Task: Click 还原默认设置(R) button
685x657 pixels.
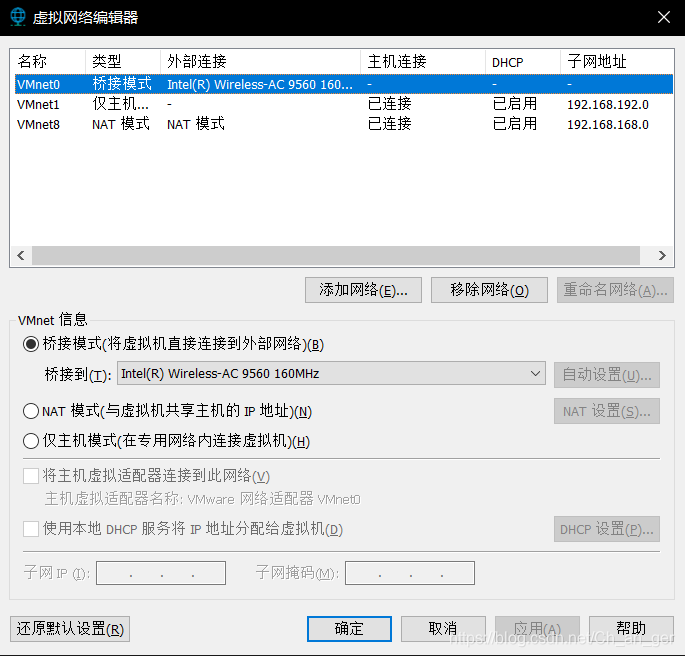Action: (x=70, y=629)
